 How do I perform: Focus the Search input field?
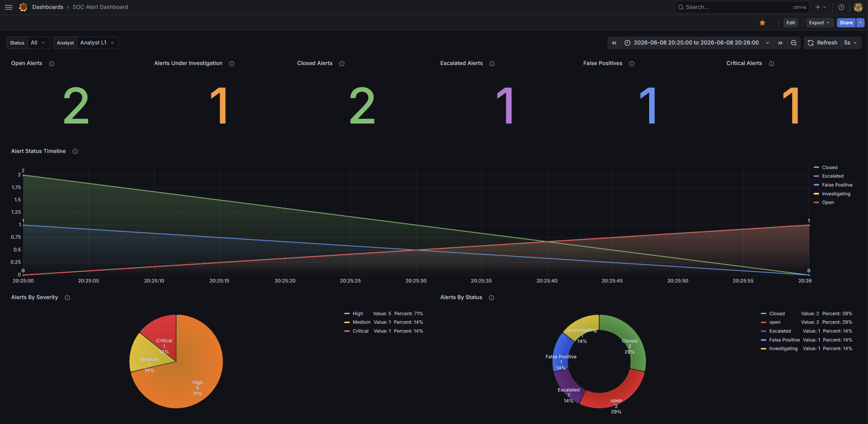[x=742, y=7]
